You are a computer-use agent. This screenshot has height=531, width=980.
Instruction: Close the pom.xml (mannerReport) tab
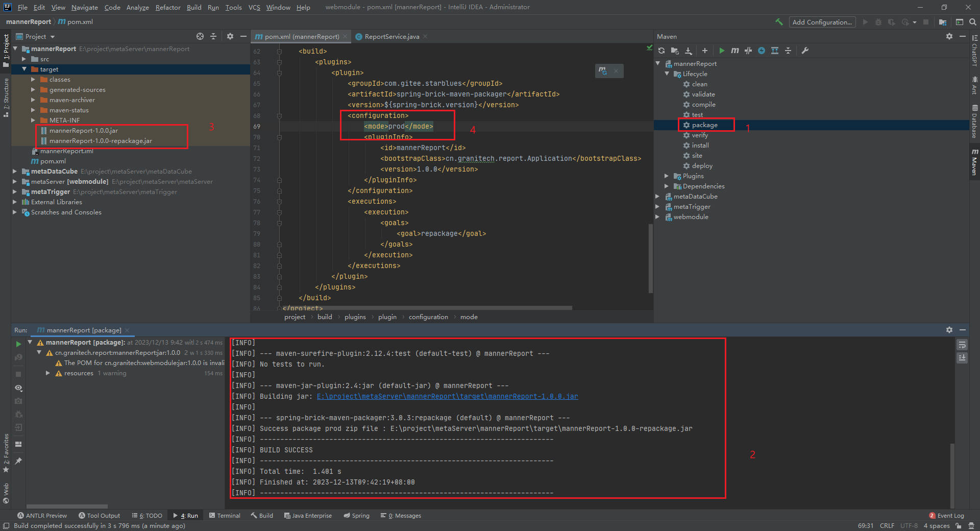click(345, 36)
